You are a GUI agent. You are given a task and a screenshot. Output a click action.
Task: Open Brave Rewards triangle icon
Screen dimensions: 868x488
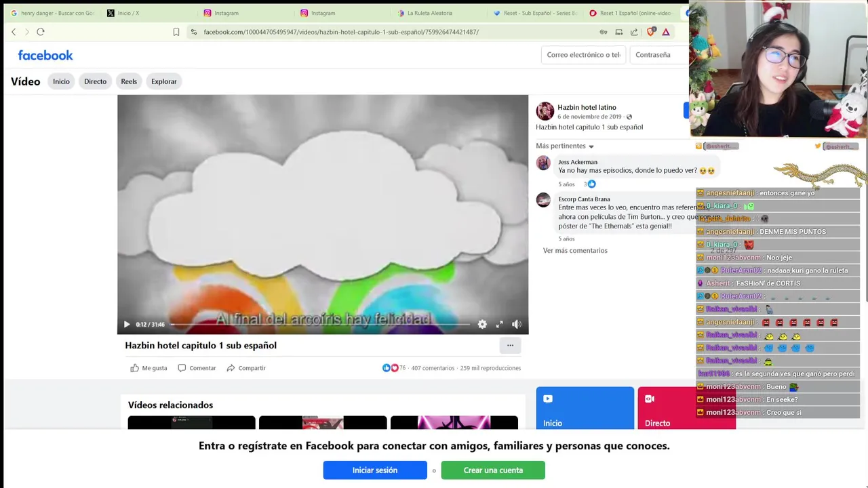(666, 32)
